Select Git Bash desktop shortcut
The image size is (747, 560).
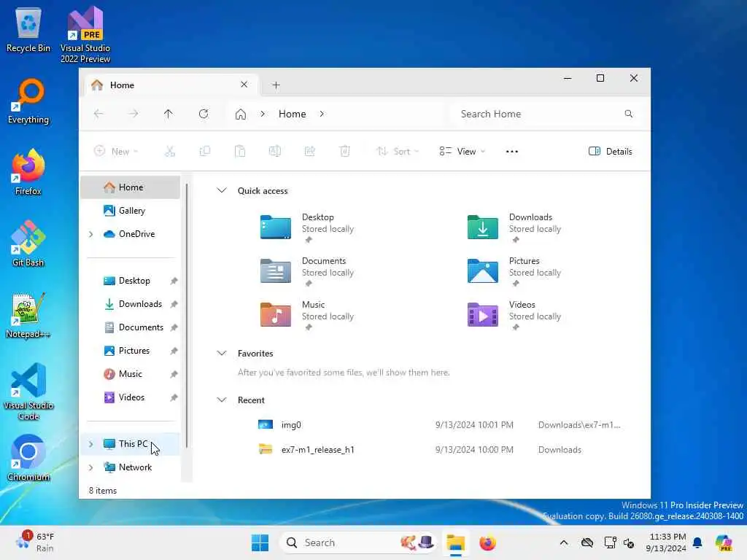coord(28,244)
